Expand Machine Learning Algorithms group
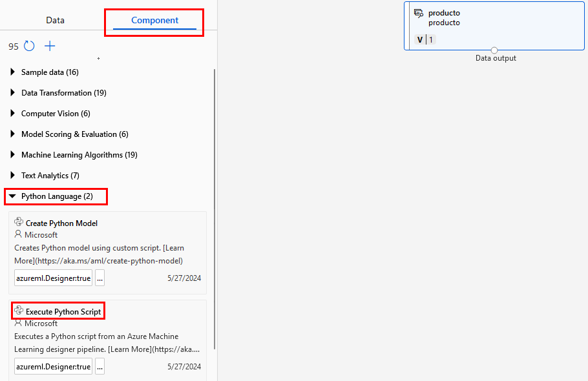Viewport: 588px width, 381px height. 12,155
